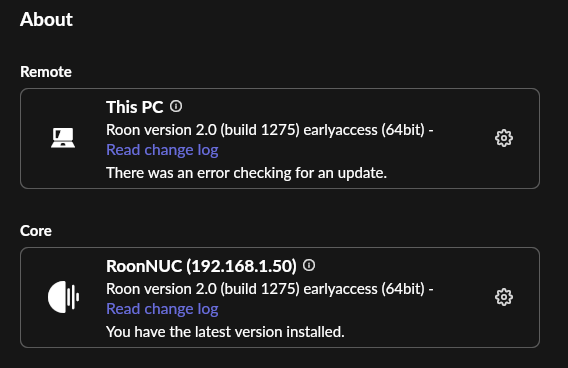Select the RoonNUC device name
Viewport: 568px width, 368px height.
coord(144,266)
